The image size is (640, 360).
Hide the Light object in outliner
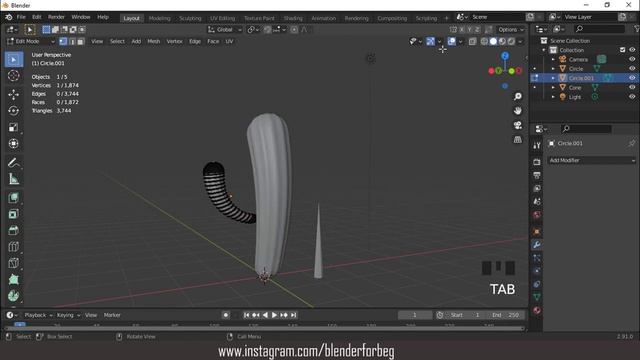(632, 97)
